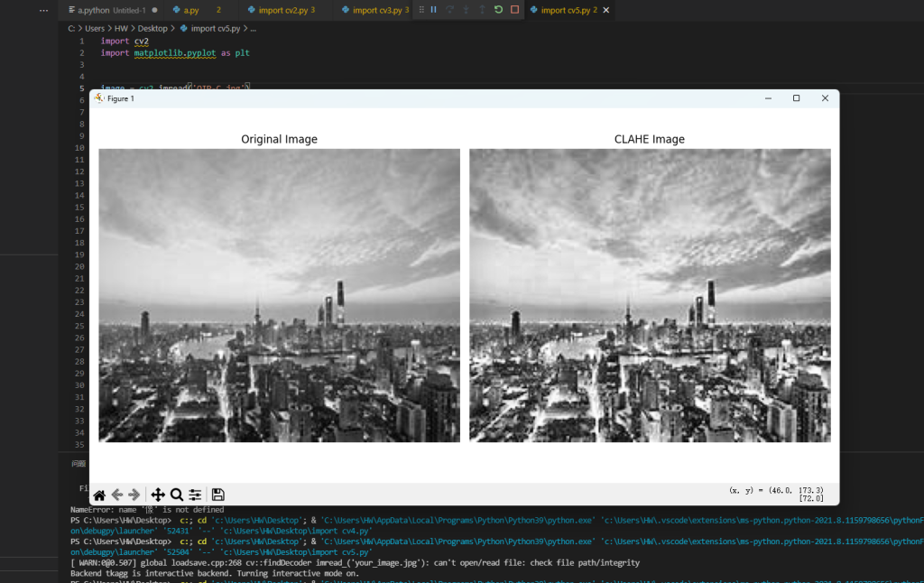The height and width of the screenshot is (583, 924).
Task: Pause the debugger in debug toolbar
Action: click(x=434, y=10)
